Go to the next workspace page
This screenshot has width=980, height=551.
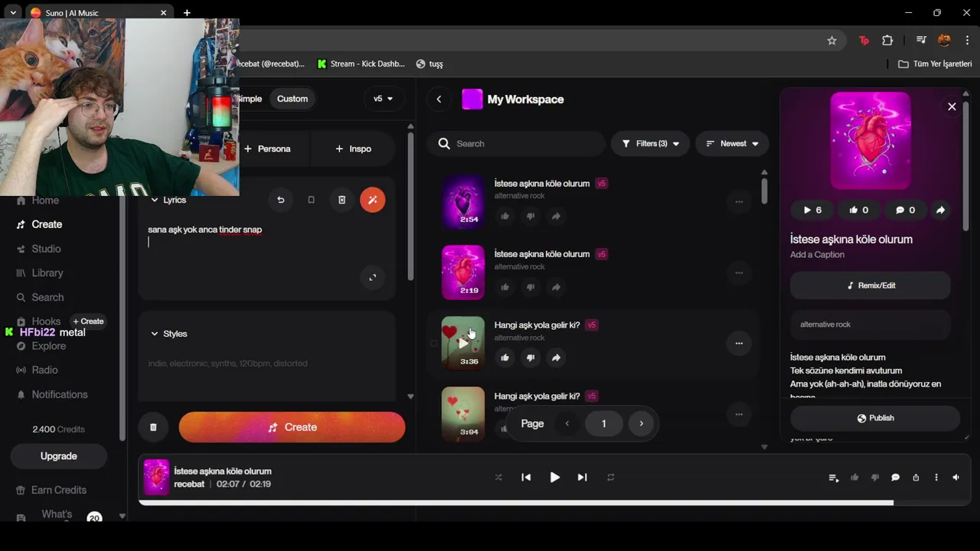coord(641,423)
